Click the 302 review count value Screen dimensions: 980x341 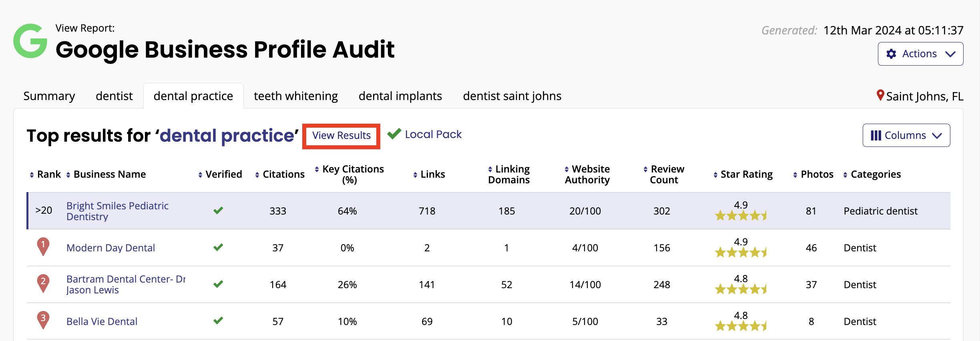(662, 211)
